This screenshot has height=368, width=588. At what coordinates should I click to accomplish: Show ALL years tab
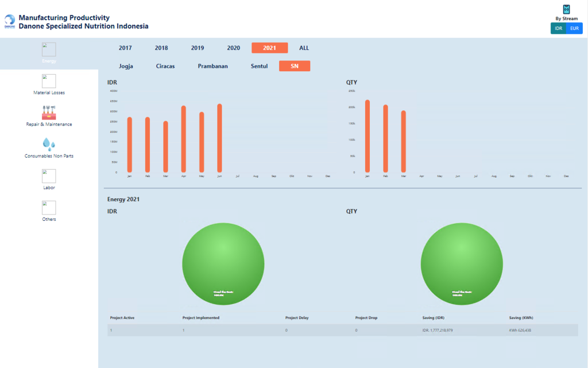(304, 48)
